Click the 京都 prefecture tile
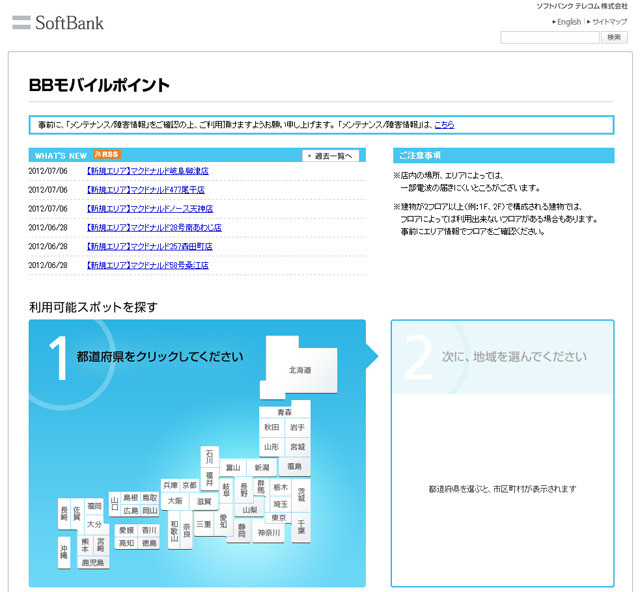The height and width of the screenshot is (592, 640). [x=189, y=485]
